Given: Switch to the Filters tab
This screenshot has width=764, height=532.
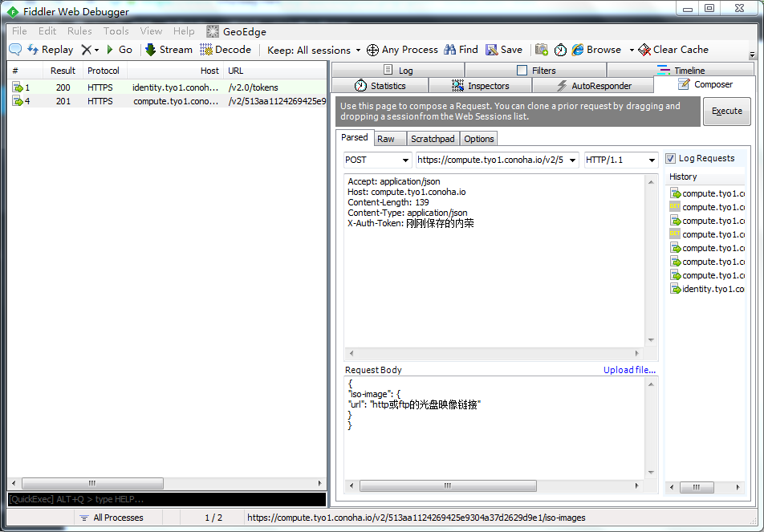Looking at the screenshot, I should pos(536,70).
